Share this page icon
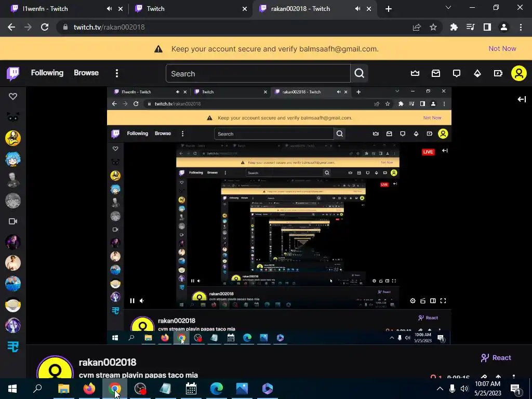Screen dimensions: 532x399 coord(417,27)
